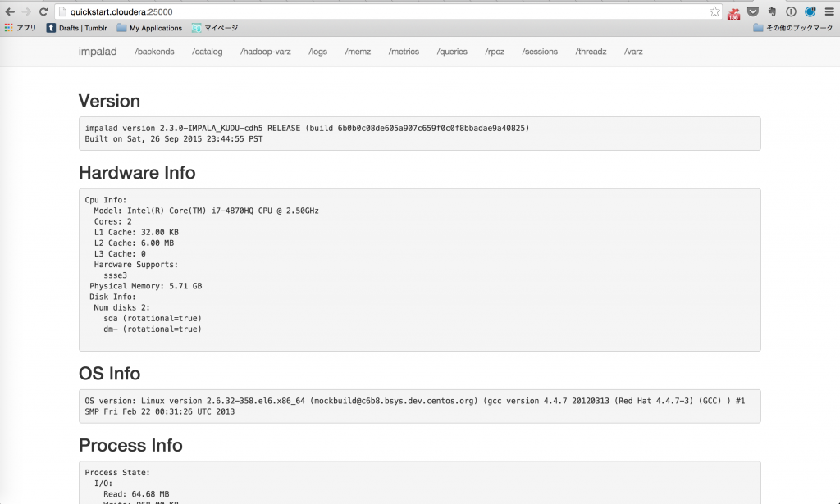Open the アプリ apps shortcut
The height and width of the screenshot is (504, 840).
coord(21,28)
